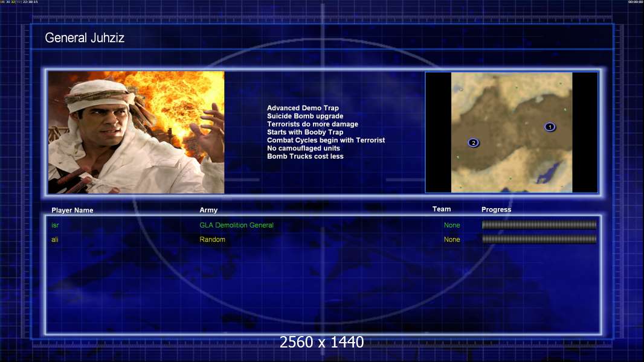Viewport: 644px width, 362px height.
Task: Click isr's loading progress bar
Action: [x=539, y=224]
